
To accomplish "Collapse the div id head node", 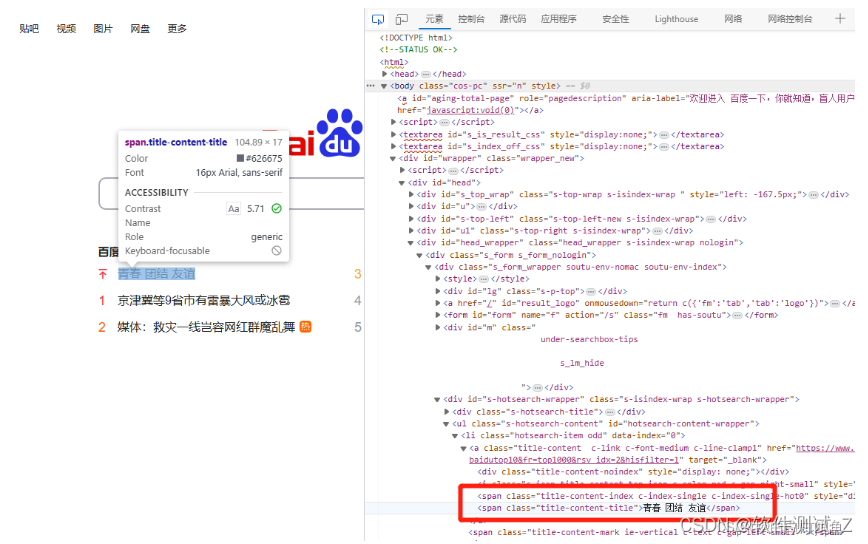I will pos(402,183).
